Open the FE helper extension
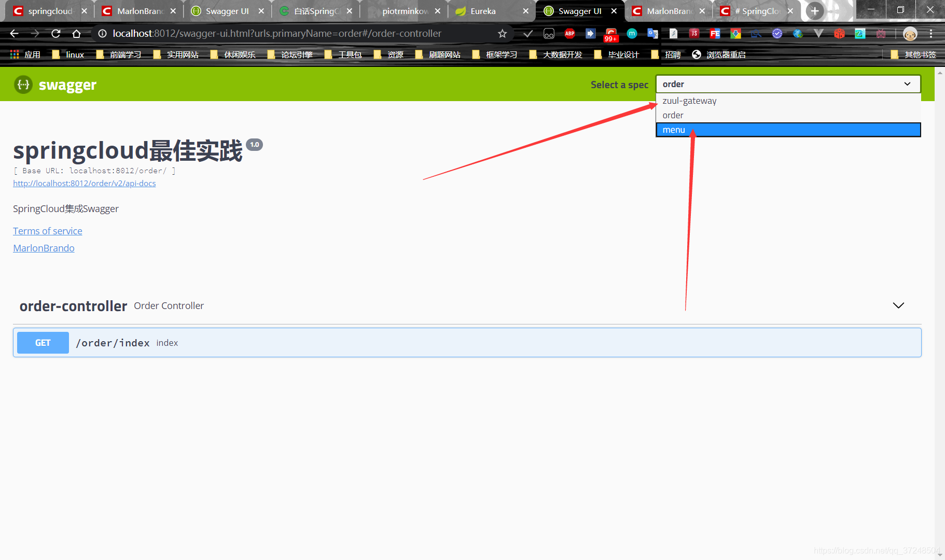Viewport: 945px width, 560px height. coord(715,34)
